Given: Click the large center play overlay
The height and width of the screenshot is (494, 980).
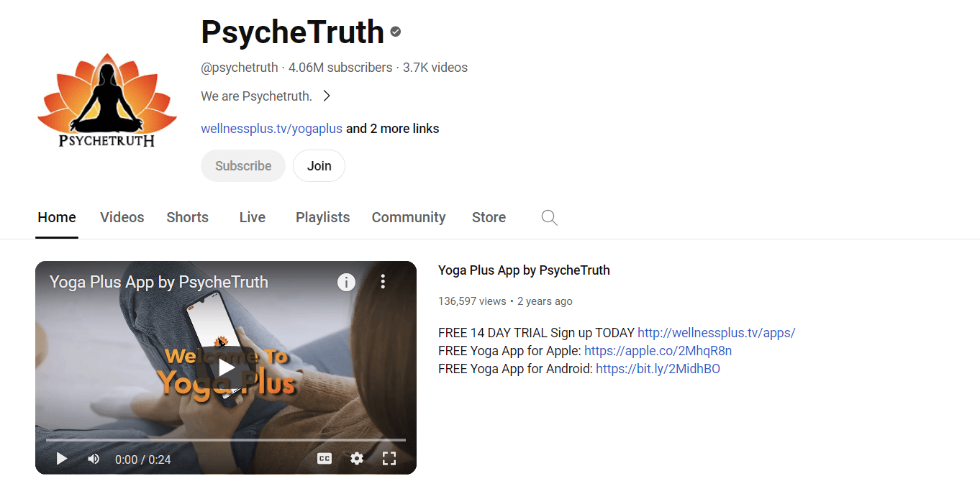Looking at the screenshot, I should click(x=226, y=367).
